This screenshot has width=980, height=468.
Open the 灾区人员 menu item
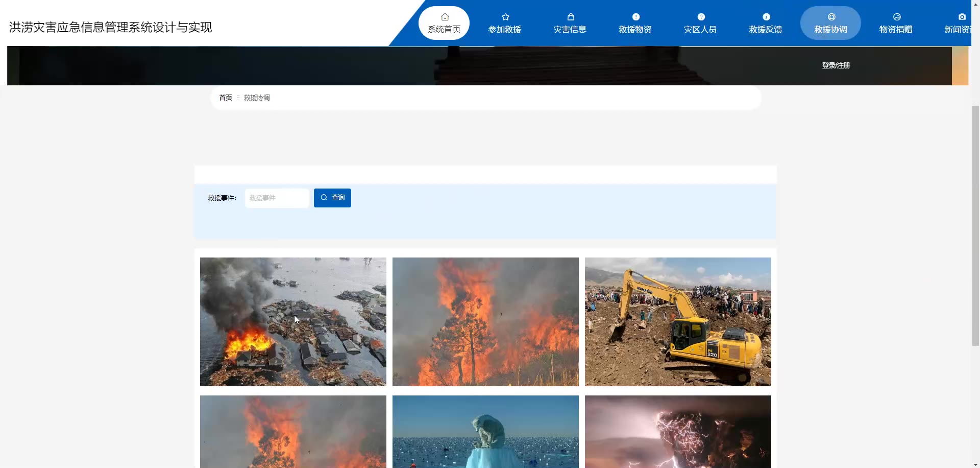tap(700, 23)
